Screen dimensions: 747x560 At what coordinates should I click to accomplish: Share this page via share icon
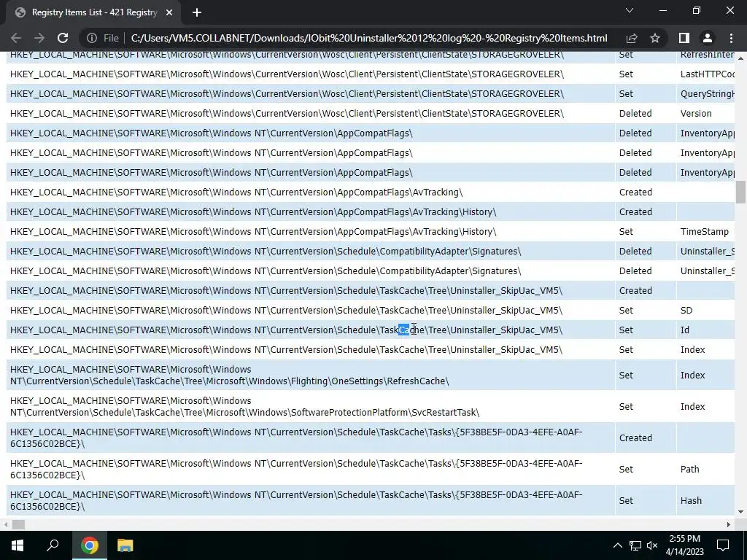click(x=632, y=38)
